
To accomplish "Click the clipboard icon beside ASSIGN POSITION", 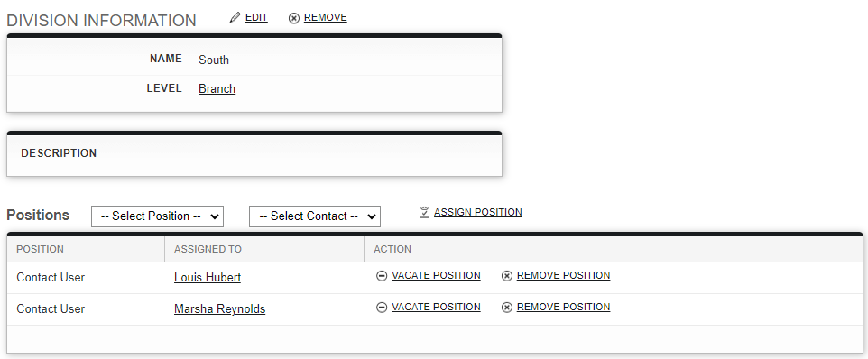I will (425, 212).
